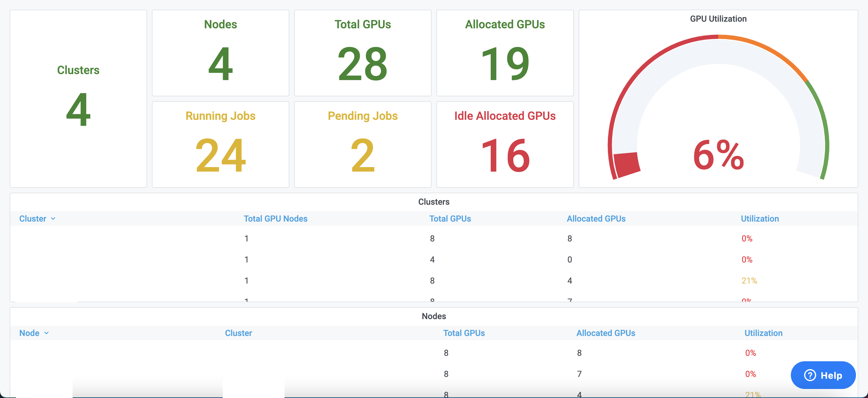Viewport: 868px width, 398px height.
Task: Sort Nodes table by Cluster column
Action: pyautogui.click(x=238, y=333)
